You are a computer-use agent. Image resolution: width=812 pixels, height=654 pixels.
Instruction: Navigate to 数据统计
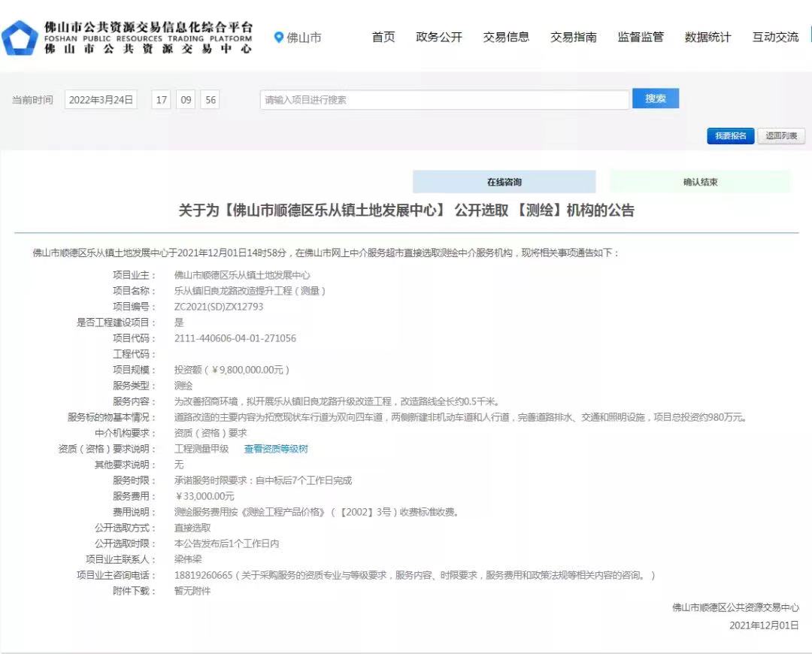click(x=707, y=37)
